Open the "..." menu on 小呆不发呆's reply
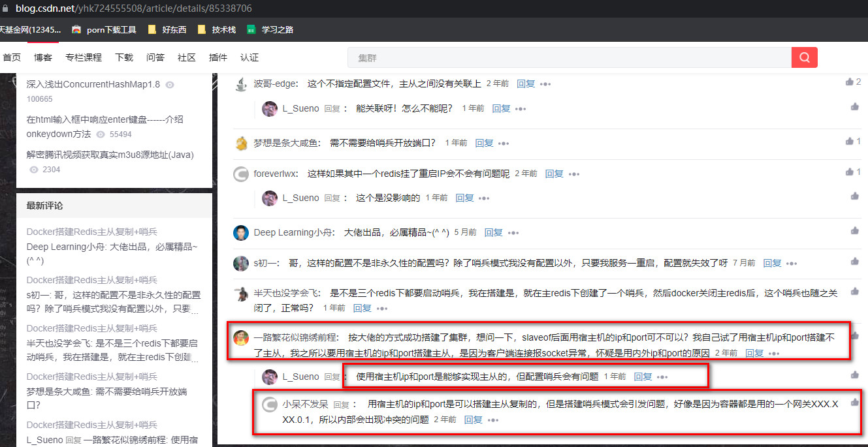868x447 pixels. pos(494,419)
